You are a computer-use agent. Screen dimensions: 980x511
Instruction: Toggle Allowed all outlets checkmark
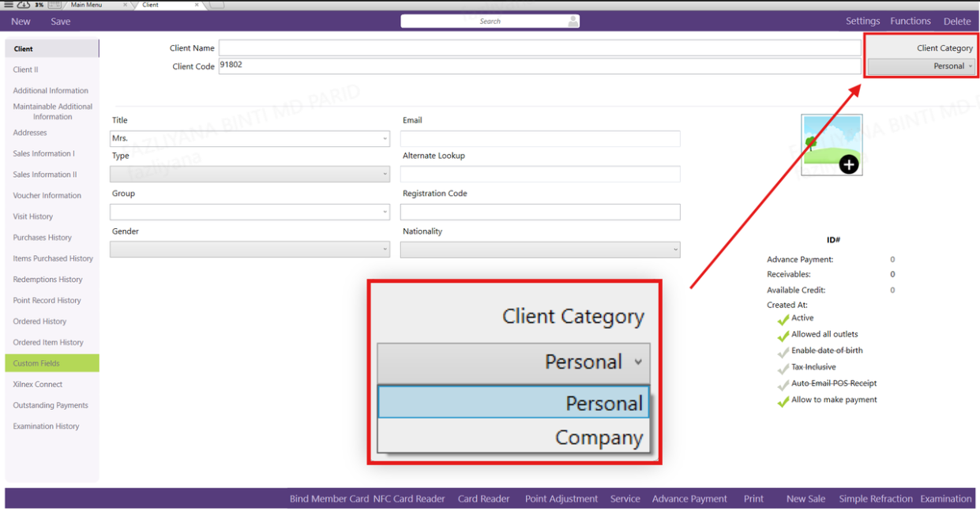coord(783,336)
